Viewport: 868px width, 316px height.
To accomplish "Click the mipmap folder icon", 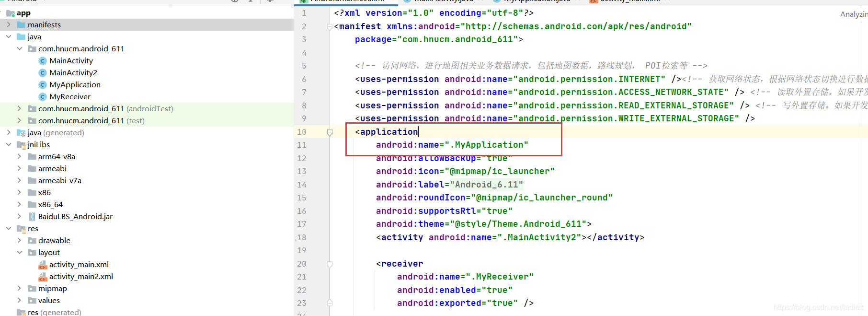I will point(32,288).
